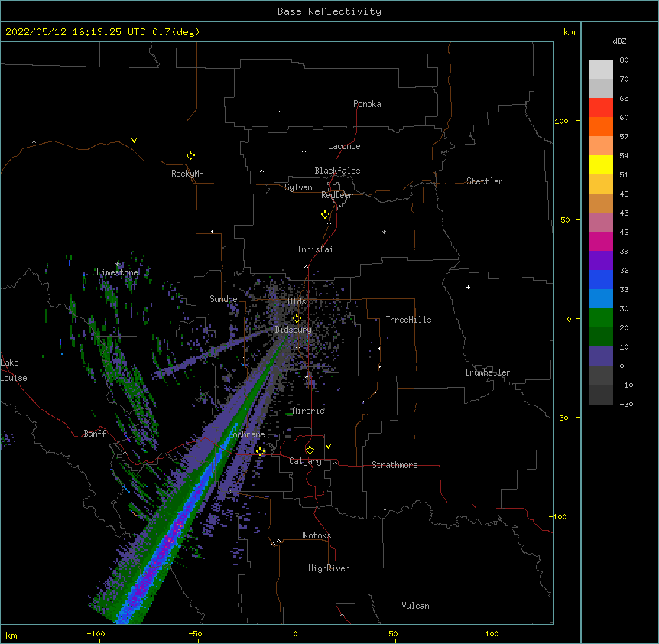
Task: Click the yellow diamond marker near RockyMH
Action: click(x=190, y=156)
